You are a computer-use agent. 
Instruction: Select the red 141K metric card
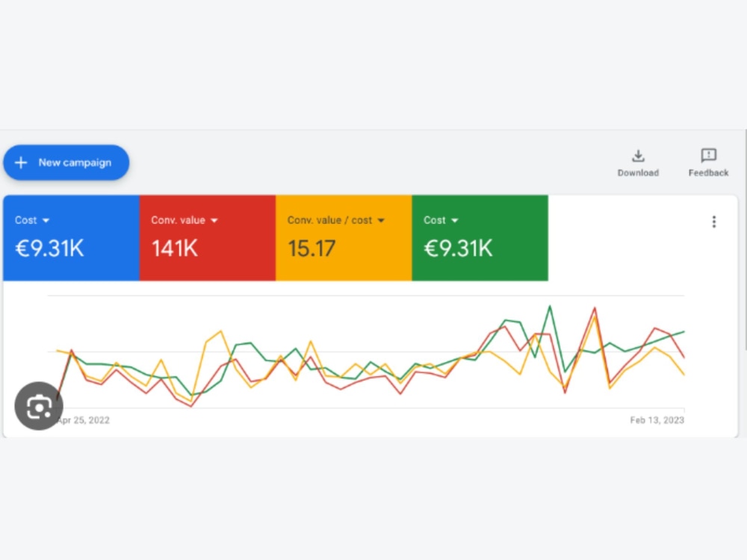pyautogui.click(x=208, y=237)
